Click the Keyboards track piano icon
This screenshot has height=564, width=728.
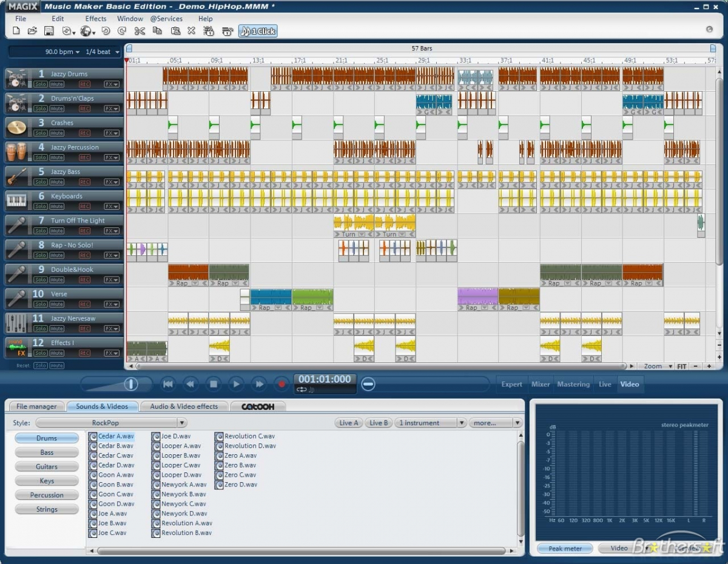click(16, 201)
